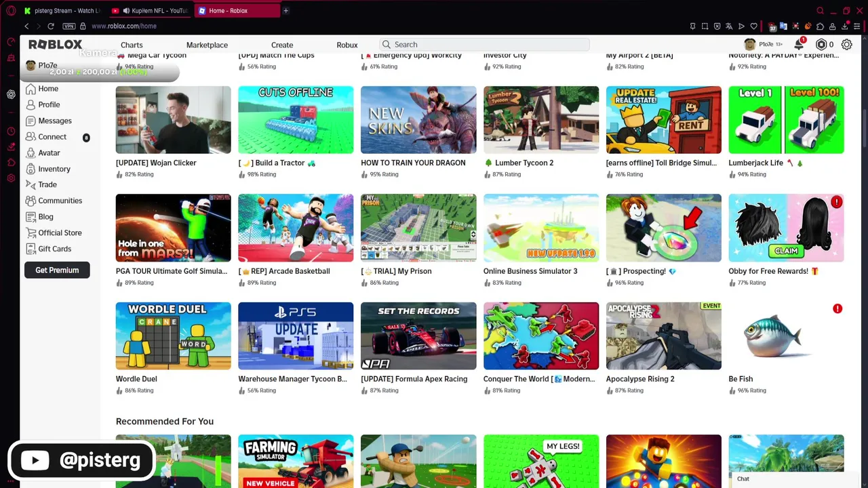Open Toll Bridge Simulator thumbnail

[664, 120]
